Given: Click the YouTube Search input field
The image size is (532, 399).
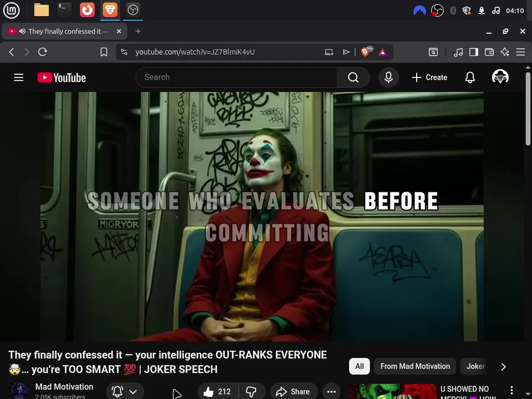Looking at the screenshot, I should 237,78.
